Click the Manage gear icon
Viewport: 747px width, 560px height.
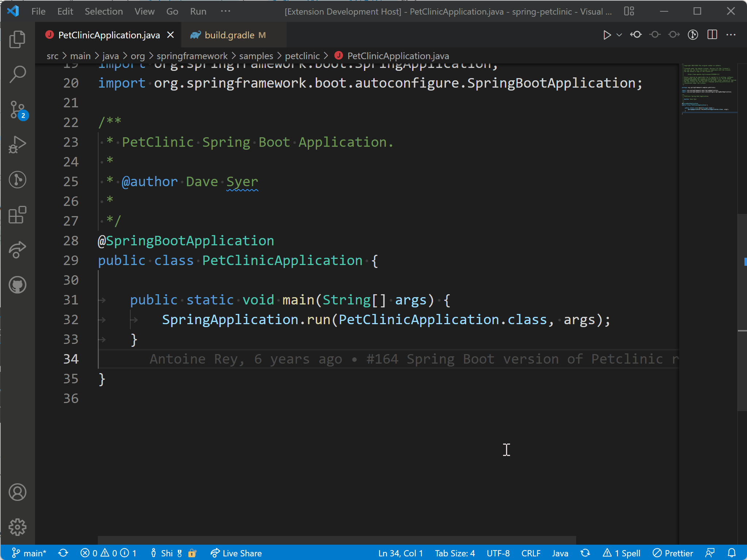(17, 527)
